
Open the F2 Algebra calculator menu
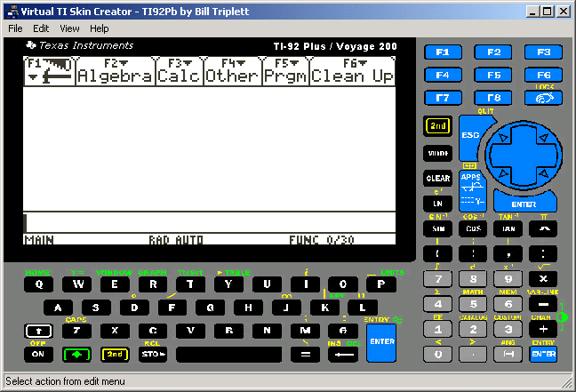click(115, 71)
